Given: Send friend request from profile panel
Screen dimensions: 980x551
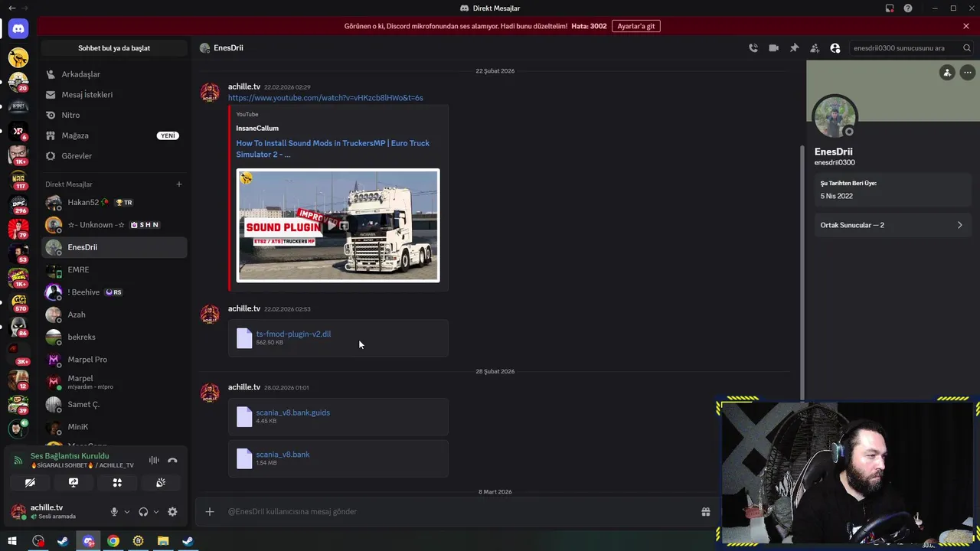Looking at the screenshot, I should point(947,73).
